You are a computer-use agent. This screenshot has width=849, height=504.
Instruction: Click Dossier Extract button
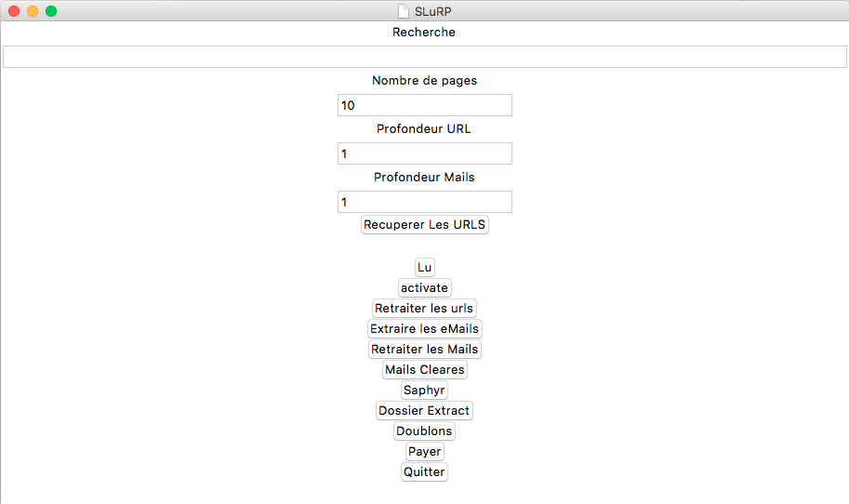point(424,411)
